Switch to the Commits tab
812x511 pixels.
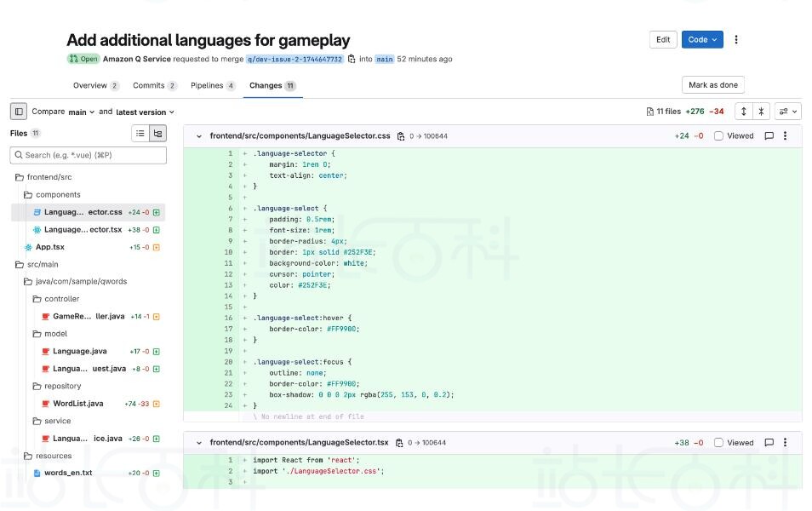(x=154, y=85)
